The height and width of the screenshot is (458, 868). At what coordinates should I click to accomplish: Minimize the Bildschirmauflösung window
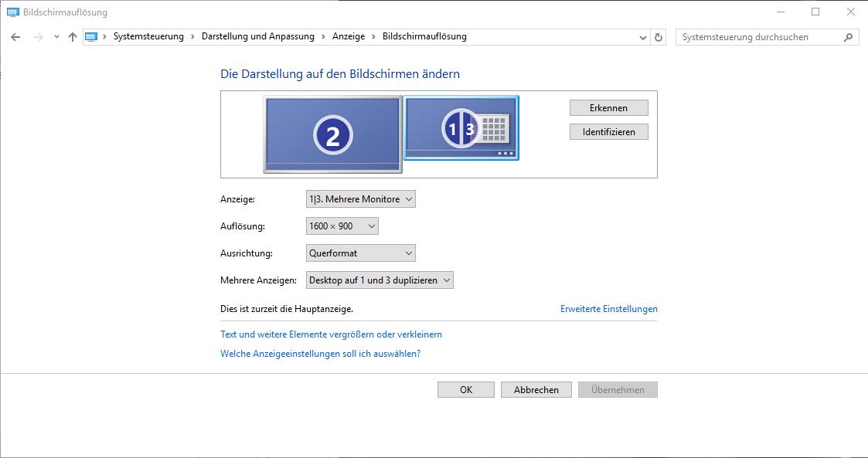coord(781,12)
